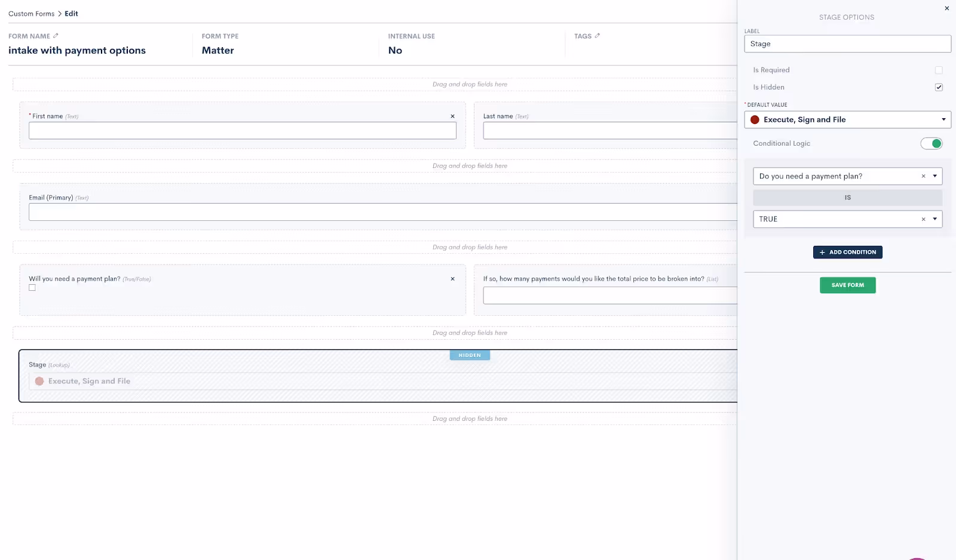Click the 'STAGE OPTIONS' panel heading
The height and width of the screenshot is (560, 956).
tap(846, 17)
